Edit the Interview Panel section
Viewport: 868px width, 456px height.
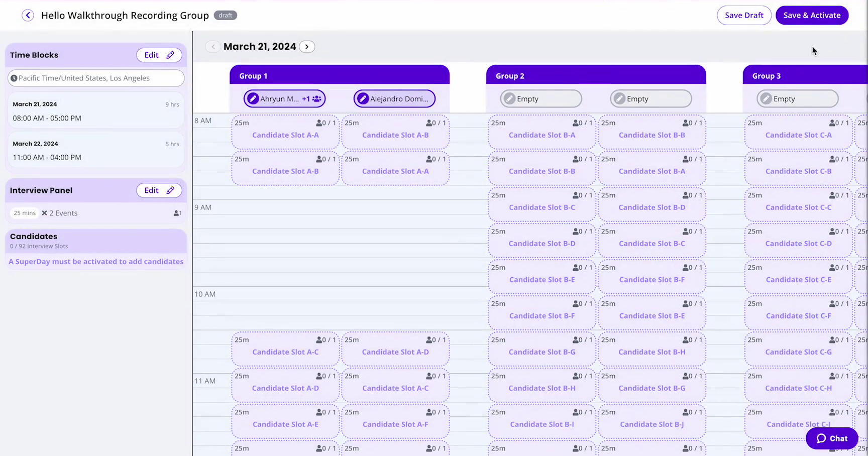[x=159, y=190]
